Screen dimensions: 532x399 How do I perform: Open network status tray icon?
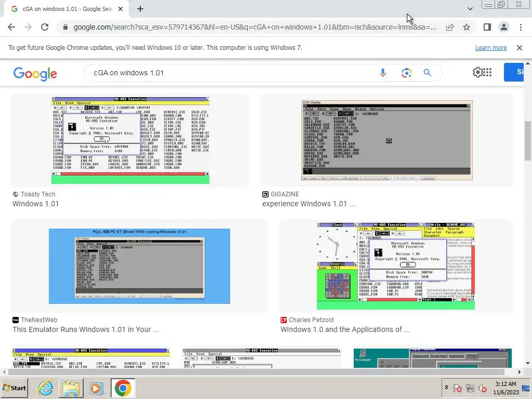pyautogui.click(x=470, y=388)
